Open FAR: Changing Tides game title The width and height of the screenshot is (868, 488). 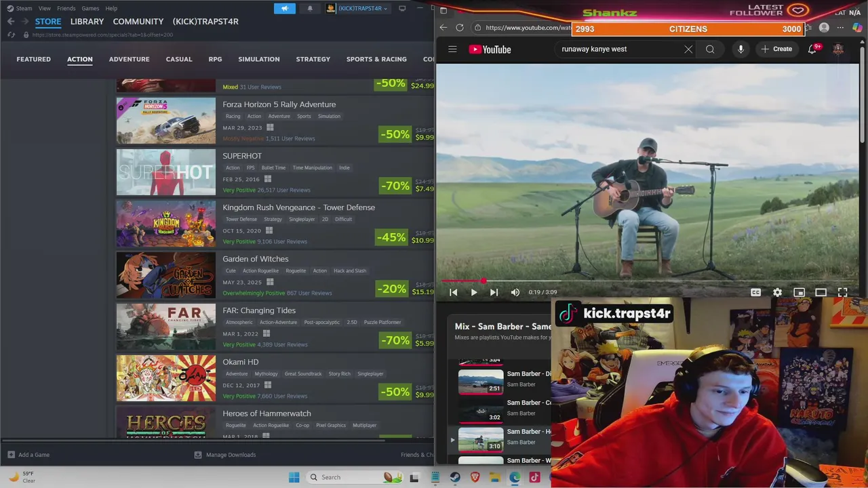[259, 310]
